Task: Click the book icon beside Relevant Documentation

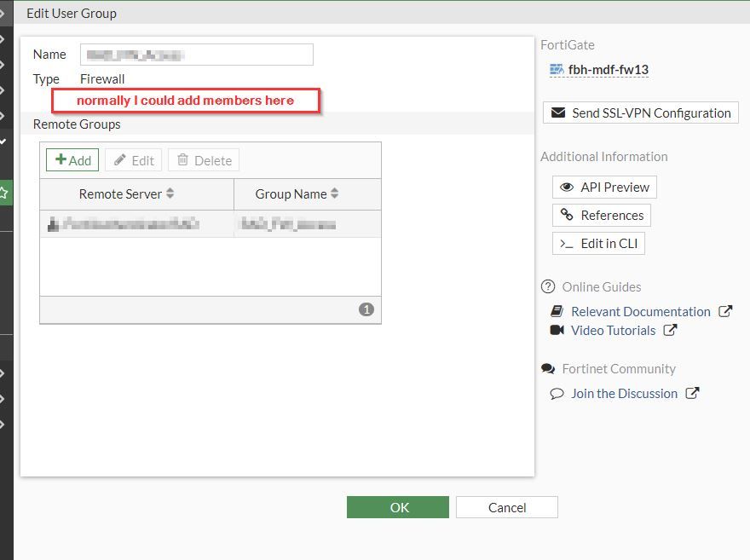Action: pos(557,311)
